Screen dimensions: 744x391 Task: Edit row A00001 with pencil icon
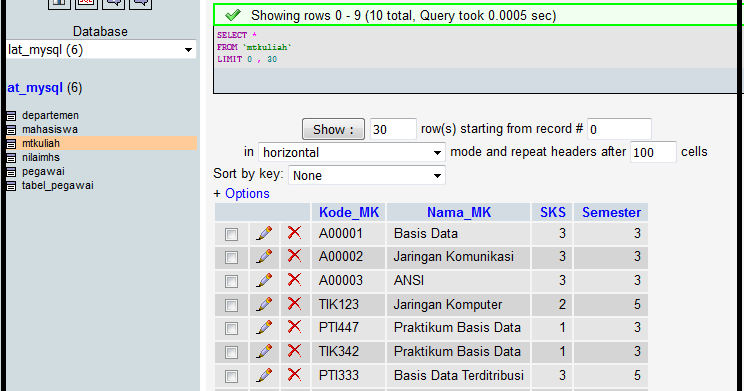point(264,233)
